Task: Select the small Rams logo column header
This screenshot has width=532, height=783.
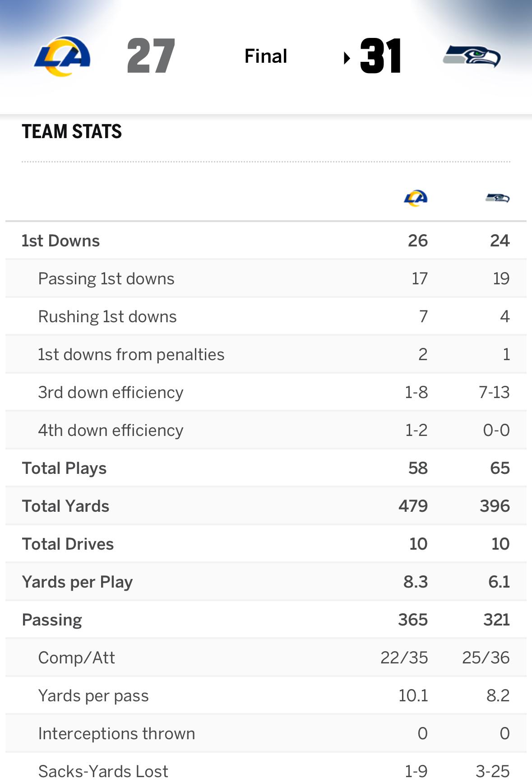Action: click(x=416, y=198)
